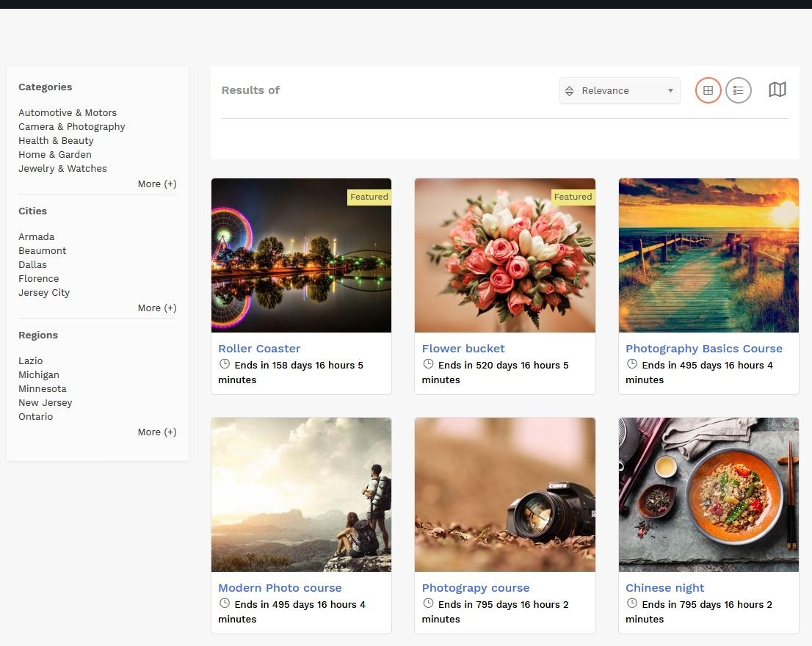Screen dimensions: 812x646
Task: Select New Jersey region
Action: [45, 403]
